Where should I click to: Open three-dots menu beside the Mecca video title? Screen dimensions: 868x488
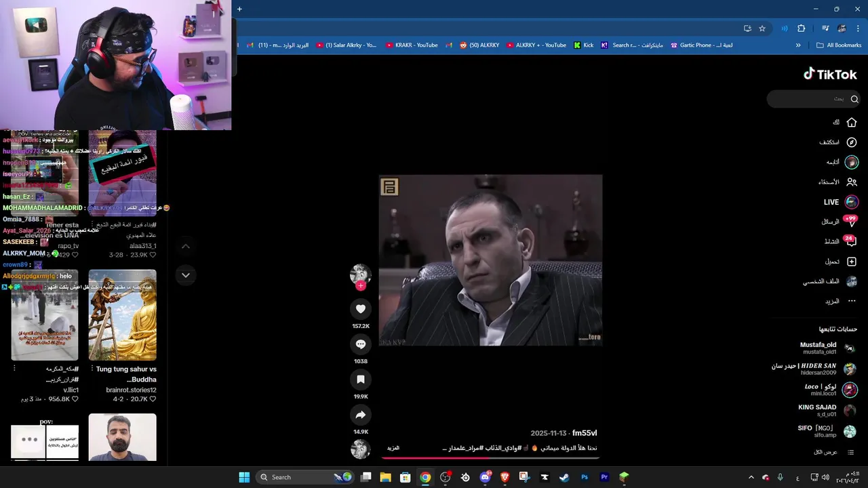click(14, 369)
